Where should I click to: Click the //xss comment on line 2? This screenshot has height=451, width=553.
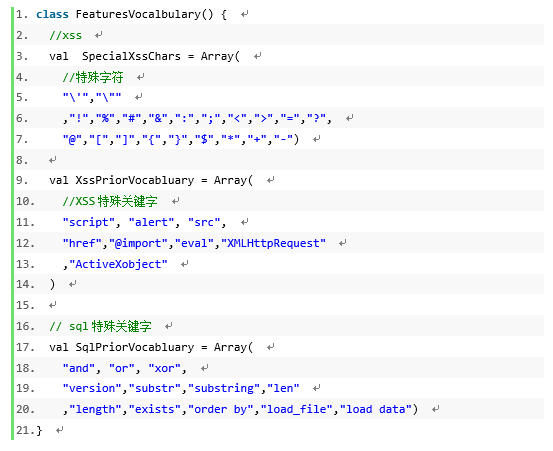[66, 35]
